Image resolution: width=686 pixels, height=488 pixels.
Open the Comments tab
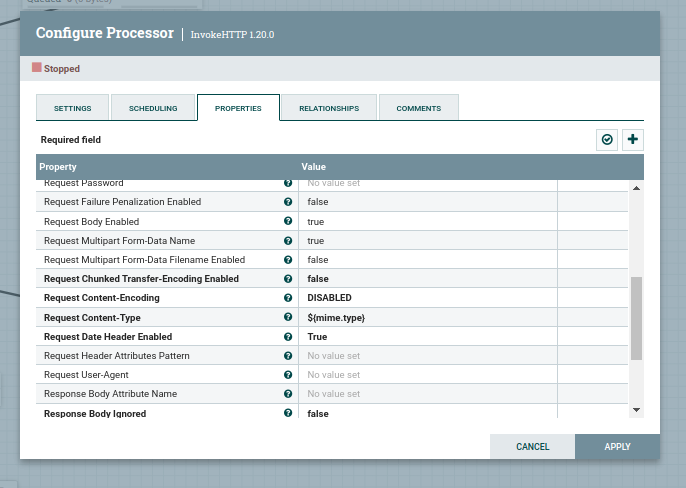pos(419,107)
